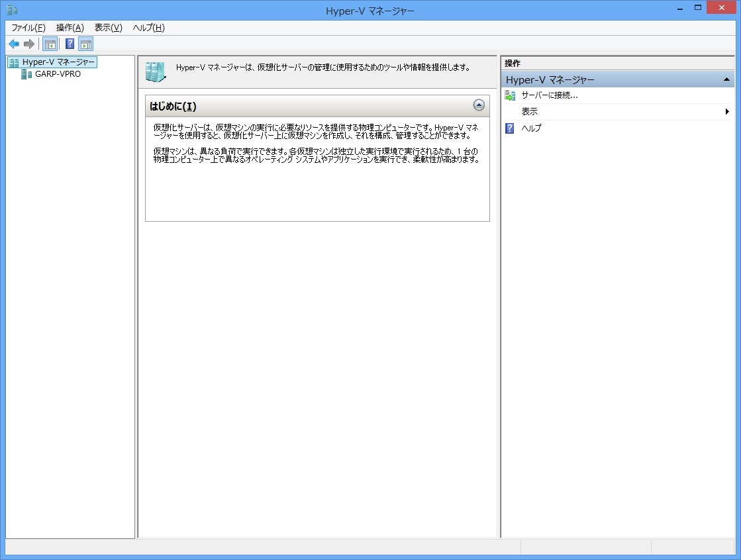
Task: Toggle the action pane toolbar icon
Action: click(86, 44)
